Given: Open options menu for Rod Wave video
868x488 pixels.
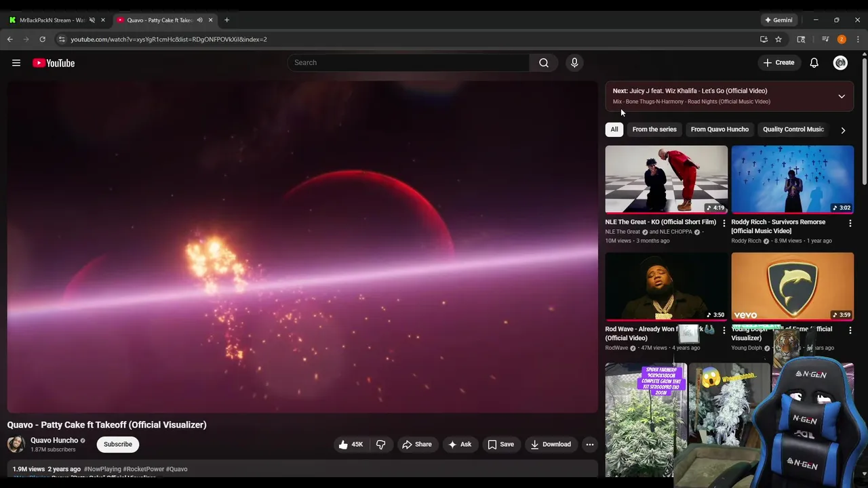Looking at the screenshot, I should tap(724, 330).
